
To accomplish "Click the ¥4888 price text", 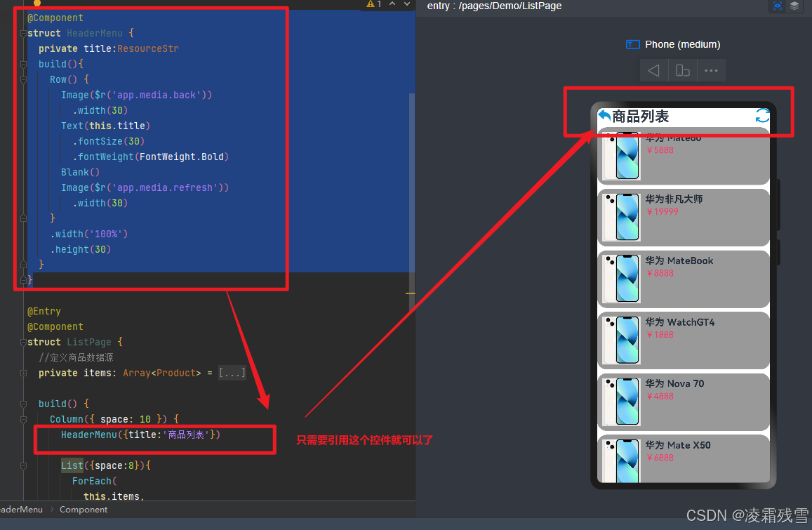I will [x=660, y=397].
